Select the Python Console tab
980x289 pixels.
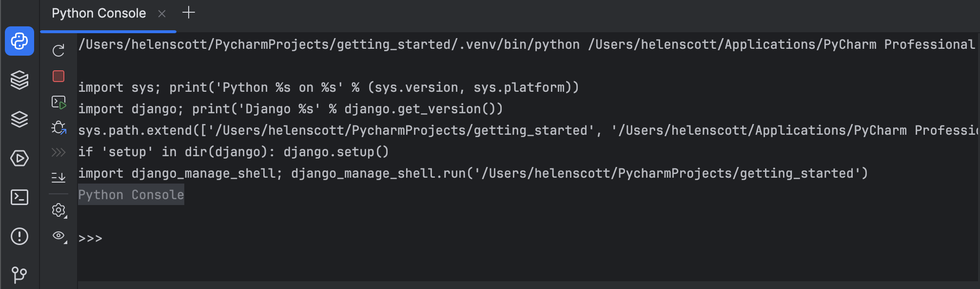pyautogui.click(x=98, y=13)
